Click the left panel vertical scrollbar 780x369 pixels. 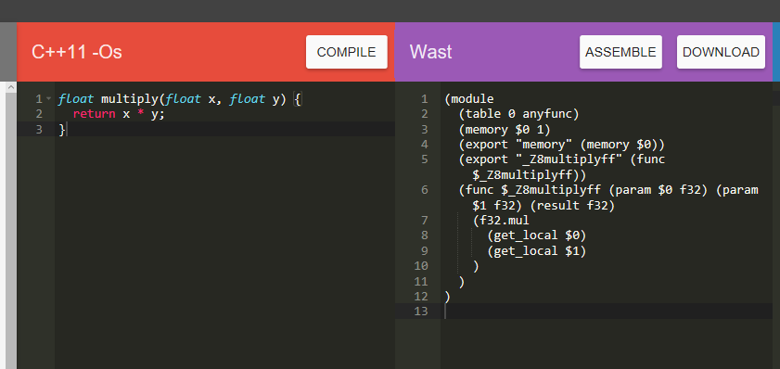[11, 225]
